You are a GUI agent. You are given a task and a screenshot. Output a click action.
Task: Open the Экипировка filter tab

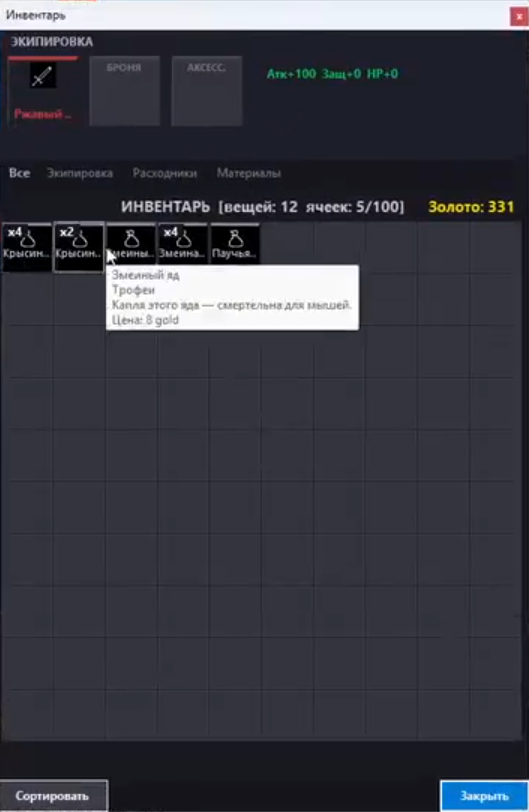pyautogui.click(x=80, y=173)
